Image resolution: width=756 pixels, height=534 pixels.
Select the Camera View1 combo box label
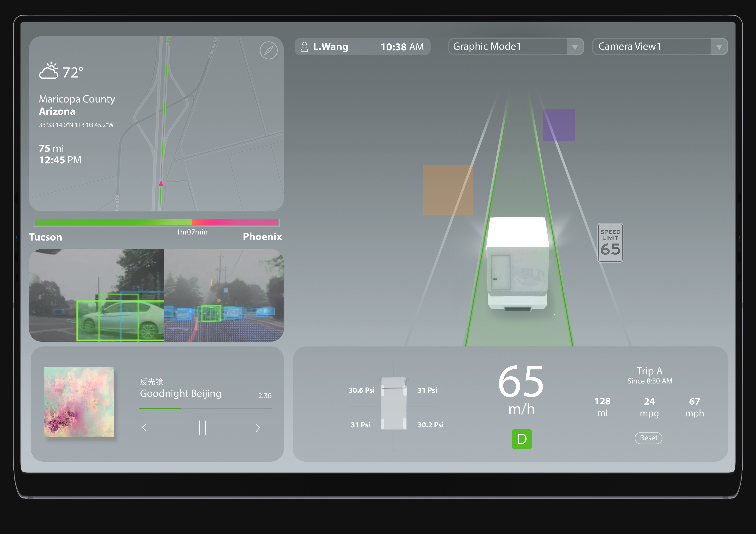(x=629, y=46)
